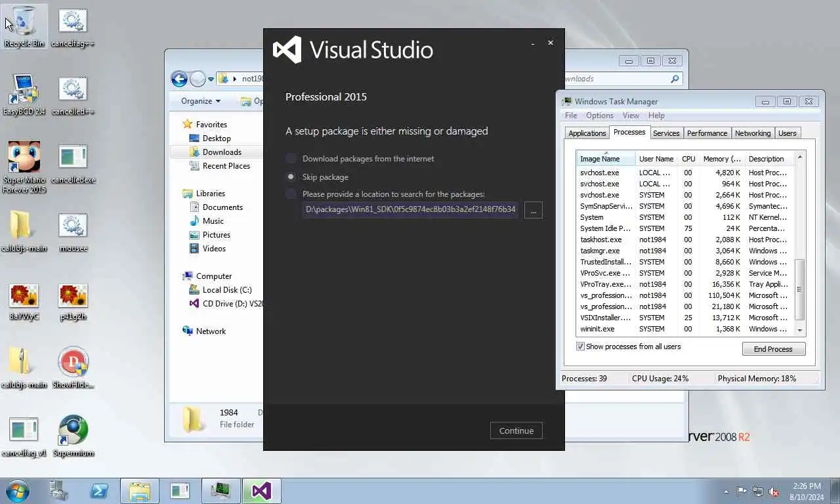The image size is (840, 504).
Task: Click the browse ellipsis button
Action: pyautogui.click(x=533, y=210)
